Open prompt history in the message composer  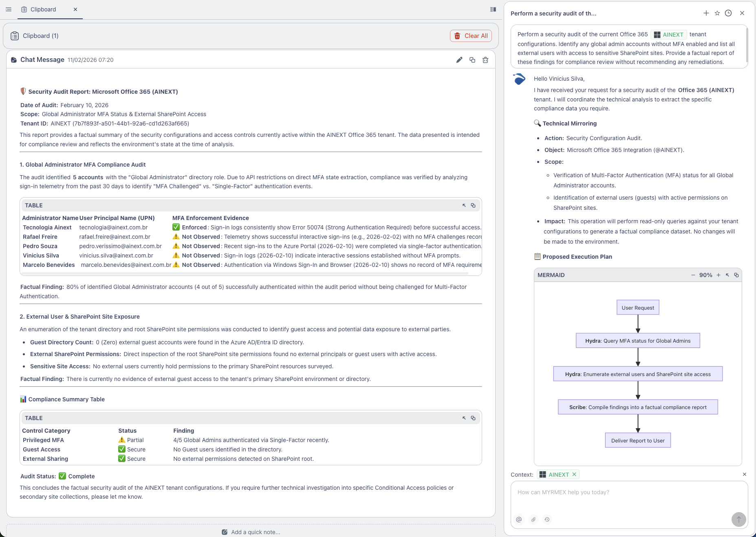pos(547,519)
